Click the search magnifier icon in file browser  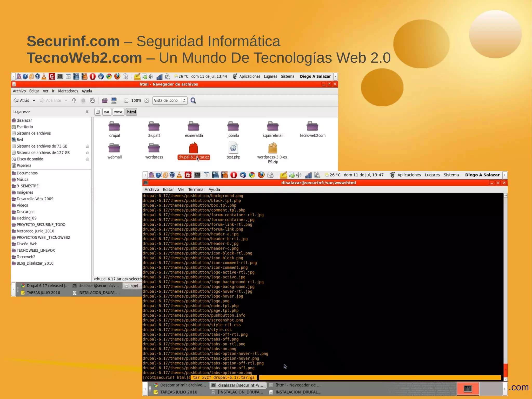coord(193,100)
